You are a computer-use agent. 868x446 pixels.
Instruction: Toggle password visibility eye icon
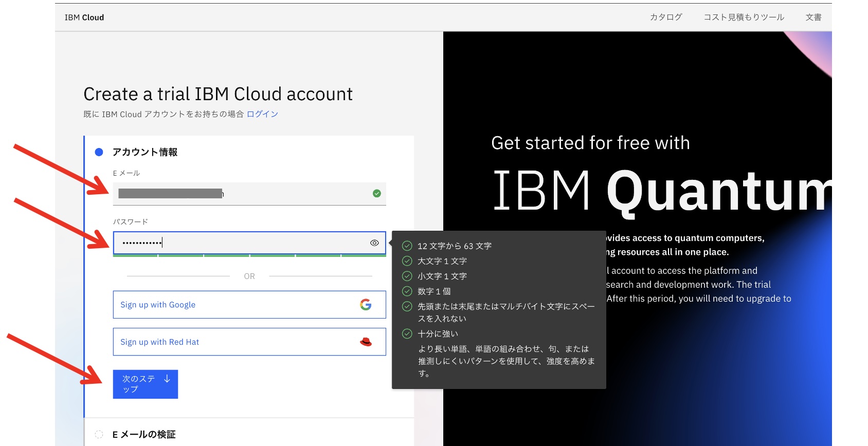pos(374,243)
